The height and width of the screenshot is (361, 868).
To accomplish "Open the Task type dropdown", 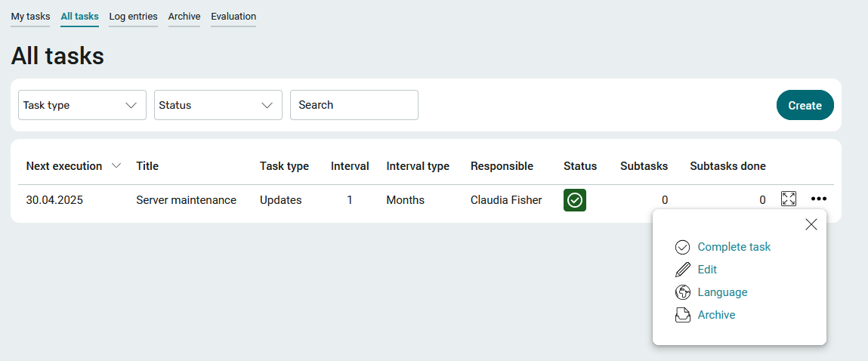I will tap(82, 105).
